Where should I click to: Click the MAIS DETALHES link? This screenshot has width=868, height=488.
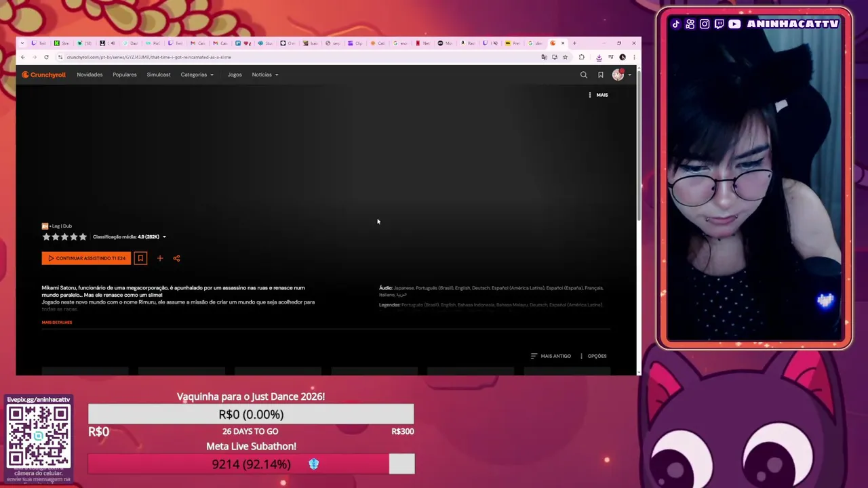(x=57, y=323)
